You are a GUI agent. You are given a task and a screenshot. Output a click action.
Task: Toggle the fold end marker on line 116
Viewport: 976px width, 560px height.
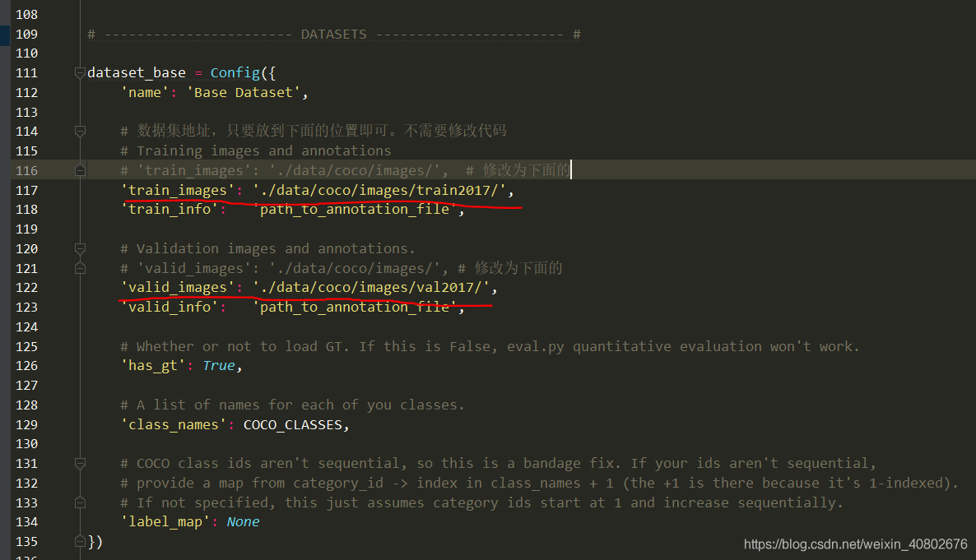point(80,170)
